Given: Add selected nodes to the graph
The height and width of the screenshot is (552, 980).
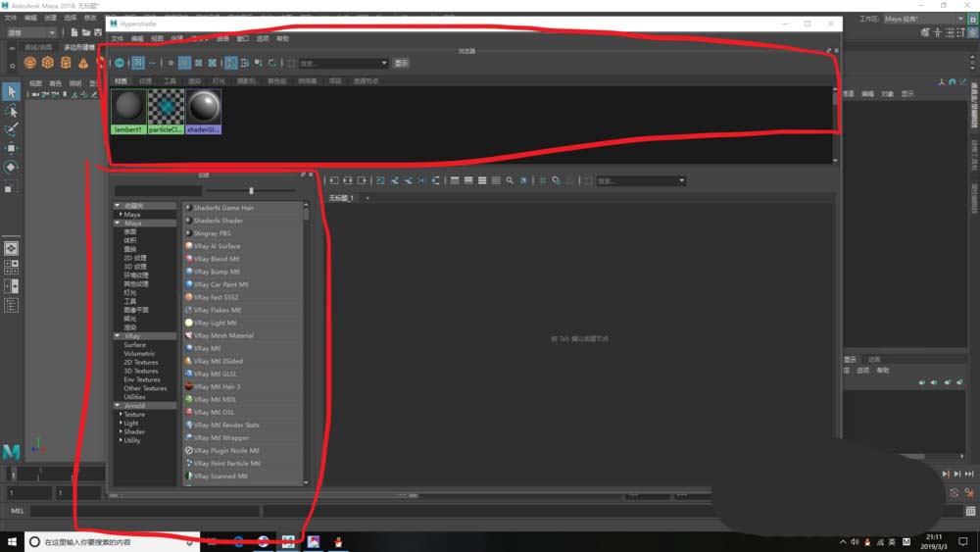Looking at the screenshot, I should point(394,180).
